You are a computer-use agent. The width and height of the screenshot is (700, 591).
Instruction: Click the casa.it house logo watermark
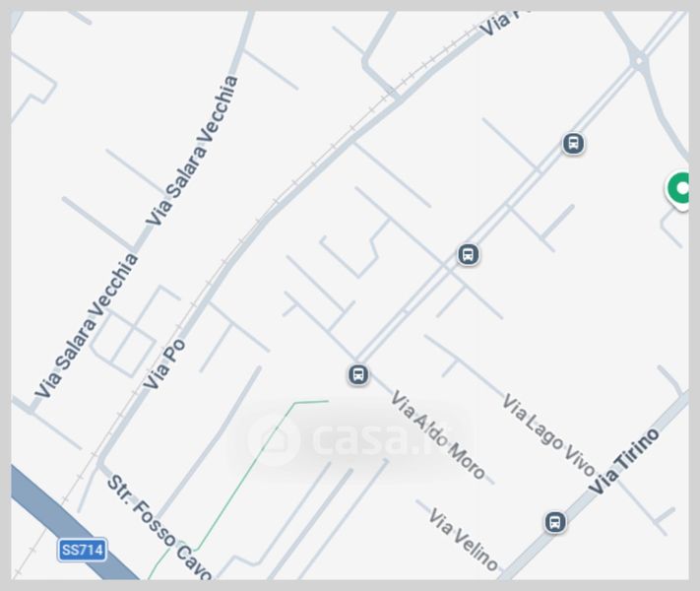click(x=273, y=438)
